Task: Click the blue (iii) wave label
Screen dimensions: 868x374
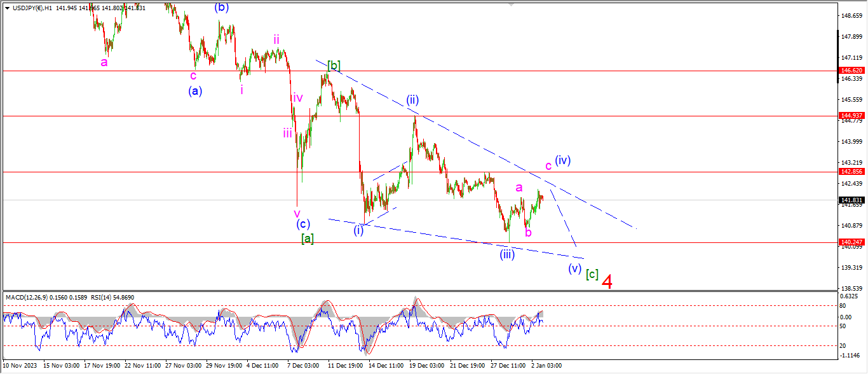Action: pos(506,254)
